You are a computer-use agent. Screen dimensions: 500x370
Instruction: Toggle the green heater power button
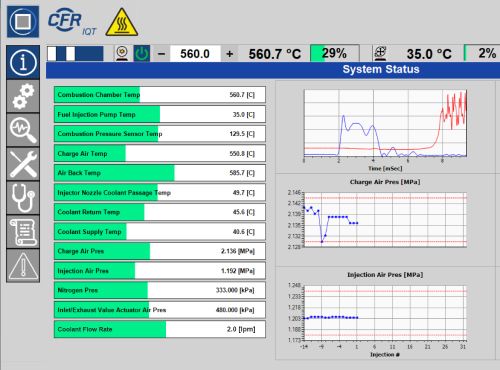tap(142, 53)
